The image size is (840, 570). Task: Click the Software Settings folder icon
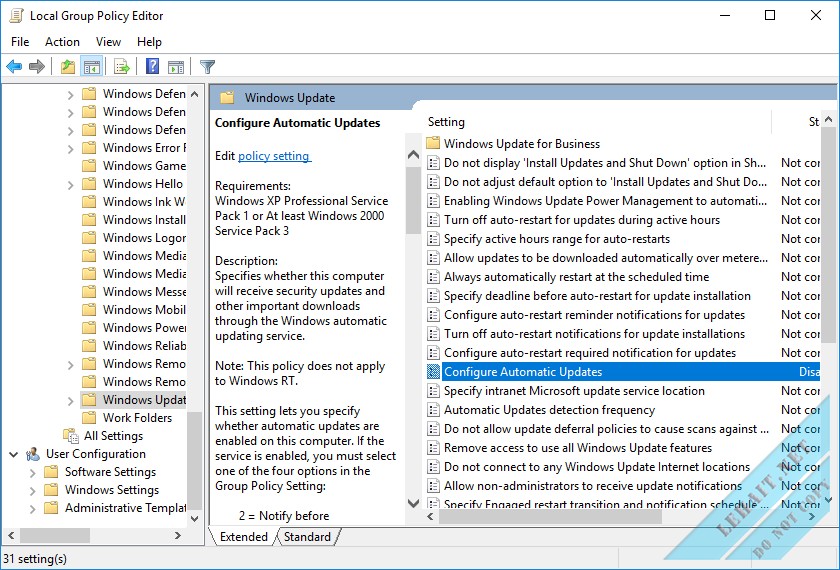[51, 472]
